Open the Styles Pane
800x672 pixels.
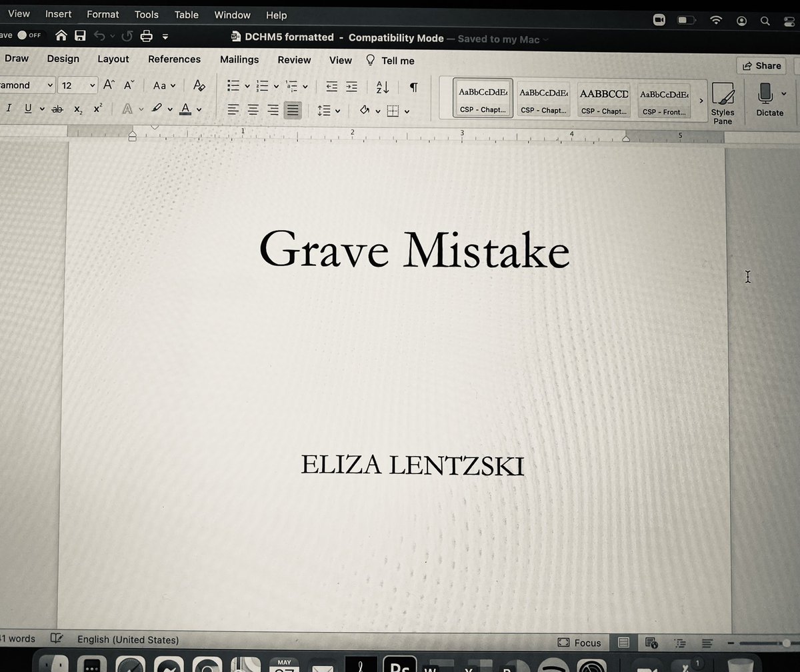(723, 103)
